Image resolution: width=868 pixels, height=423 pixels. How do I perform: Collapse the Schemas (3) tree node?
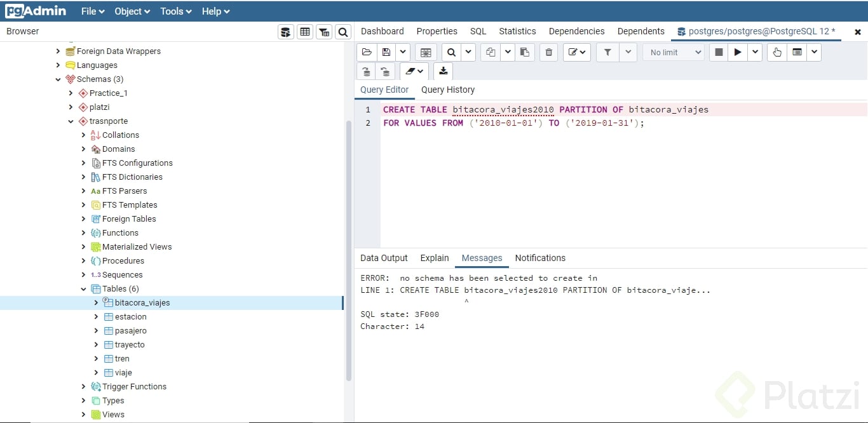(58, 79)
